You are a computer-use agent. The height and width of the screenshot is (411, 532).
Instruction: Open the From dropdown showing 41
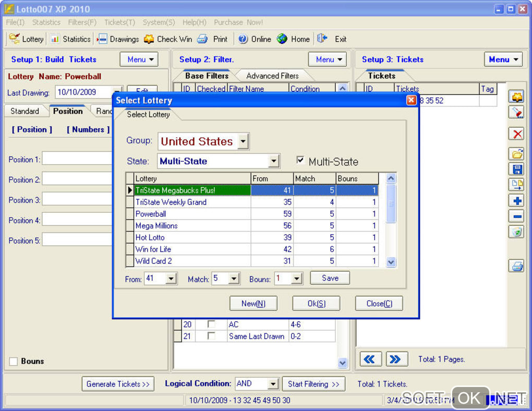tap(172, 279)
